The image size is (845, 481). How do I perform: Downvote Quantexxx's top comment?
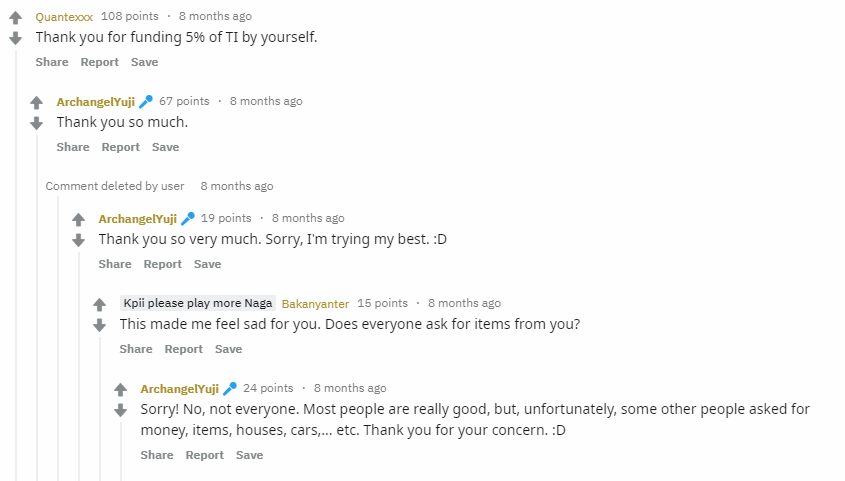(16, 38)
